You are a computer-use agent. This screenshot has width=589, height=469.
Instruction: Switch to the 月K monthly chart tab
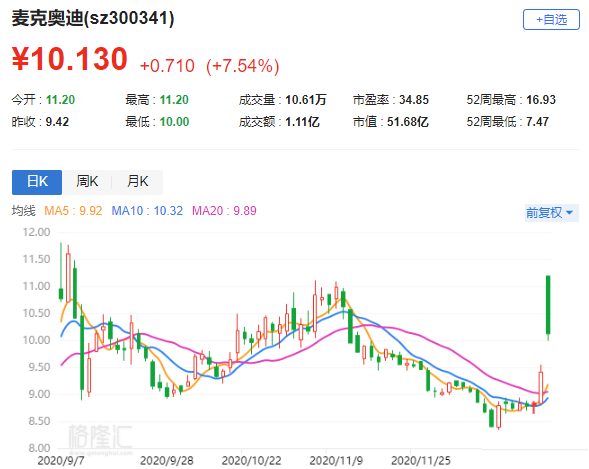(x=137, y=182)
